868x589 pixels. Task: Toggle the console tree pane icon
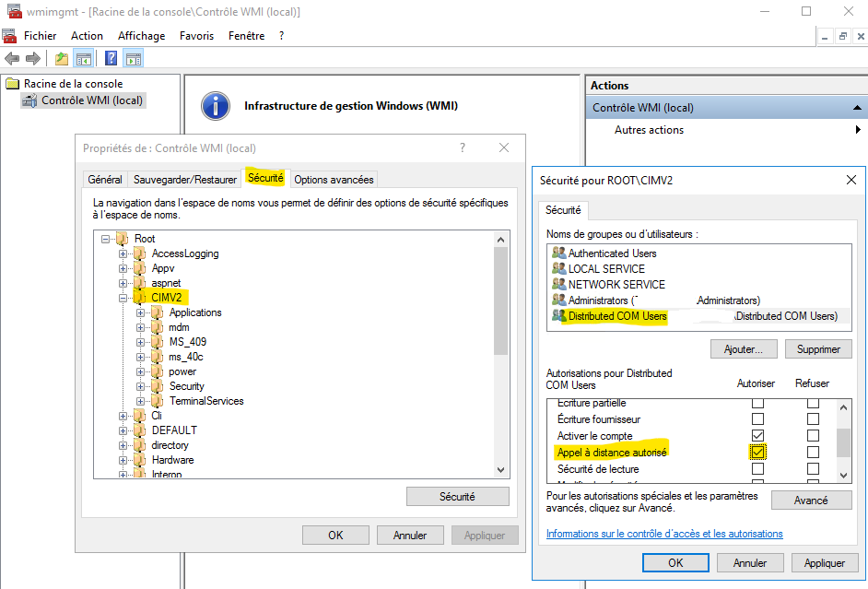(x=84, y=58)
